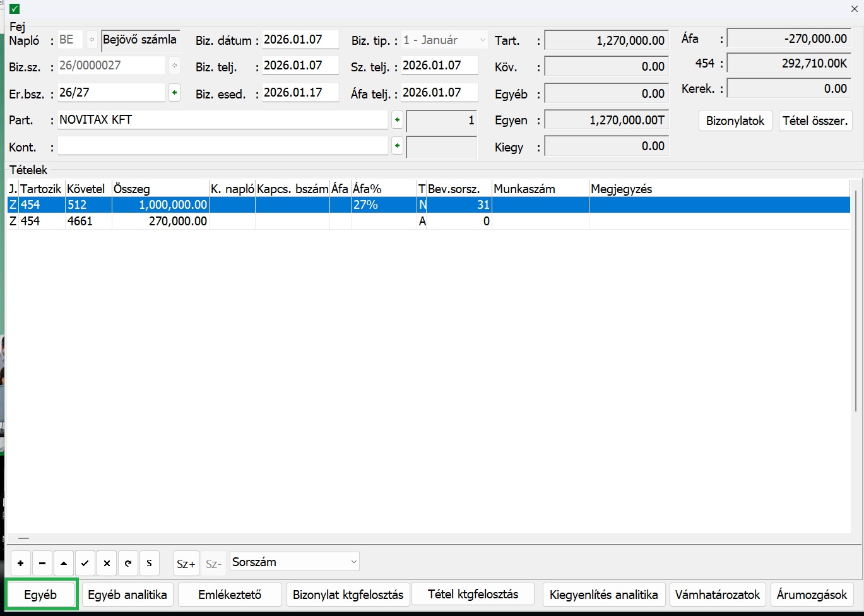Click the X cancel icon in toolbar
Screen dimensions: 864x616
pos(107,564)
